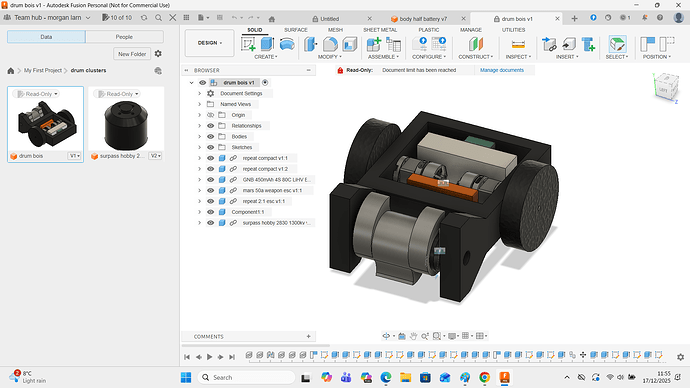
Task: Expand the Named Views node
Action: click(x=199, y=104)
